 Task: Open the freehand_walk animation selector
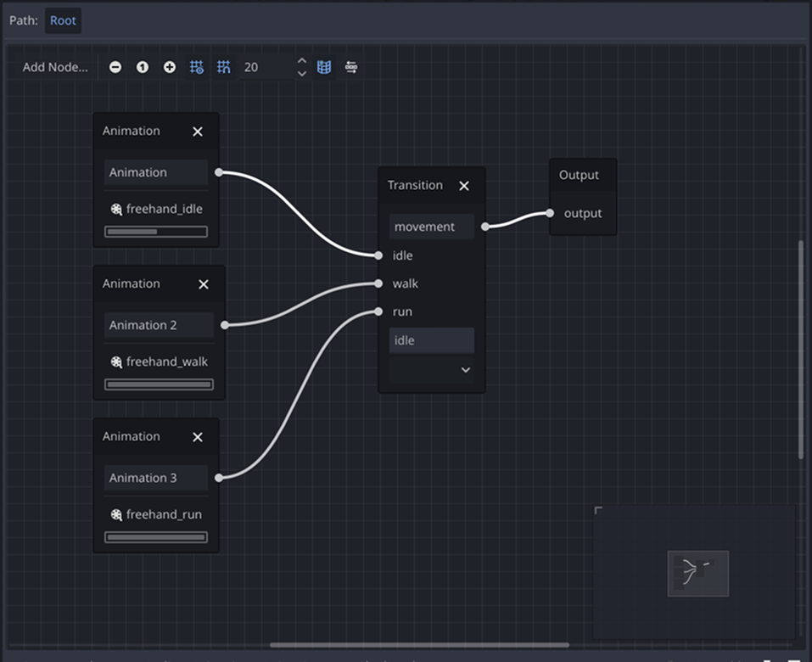click(x=159, y=362)
